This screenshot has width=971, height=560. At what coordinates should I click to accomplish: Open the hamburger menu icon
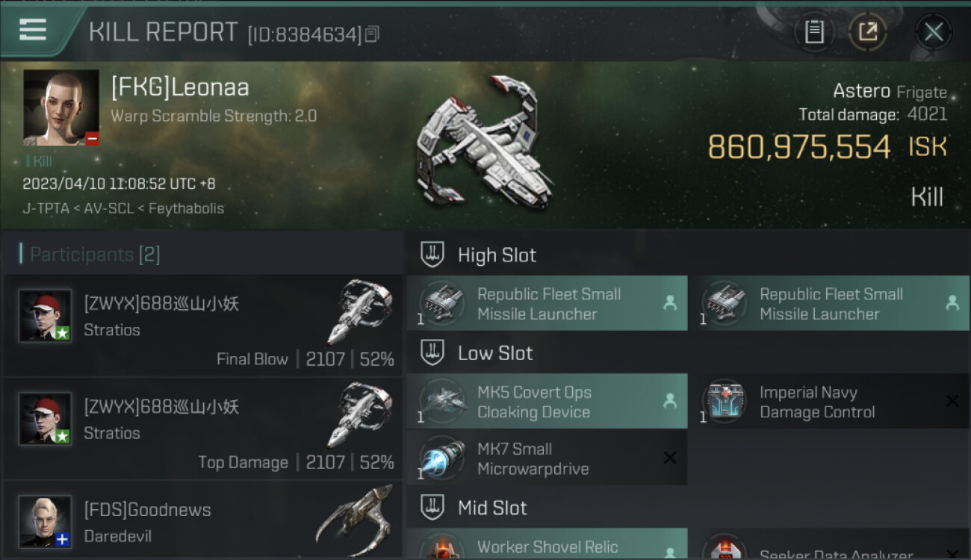tap(32, 30)
